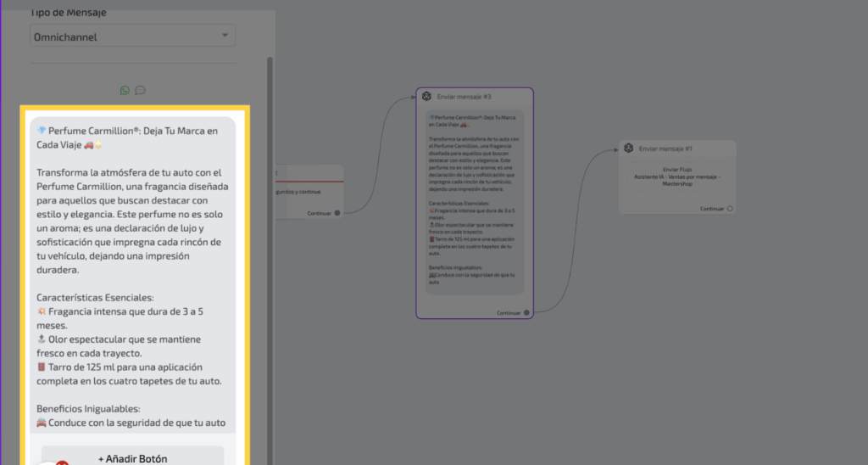Open the Omnichannel message type dropdown
This screenshot has width=868, height=465.
click(x=132, y=36)
